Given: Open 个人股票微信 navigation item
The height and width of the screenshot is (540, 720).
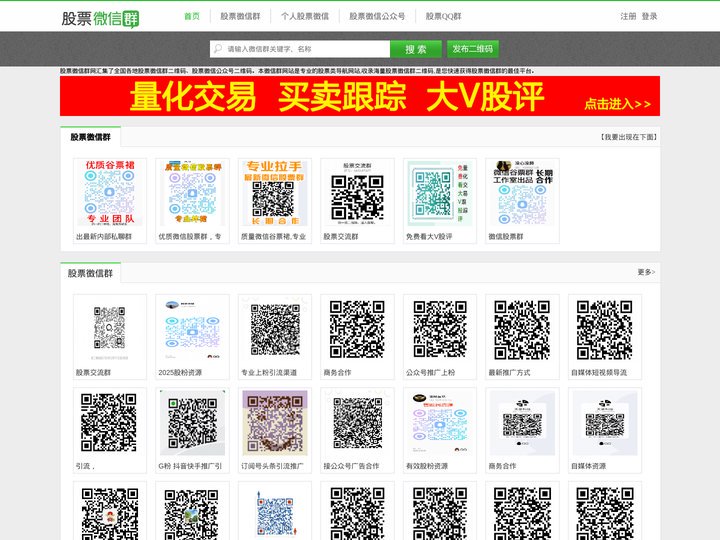Looking at the screenshot, I should click(305, 16).
